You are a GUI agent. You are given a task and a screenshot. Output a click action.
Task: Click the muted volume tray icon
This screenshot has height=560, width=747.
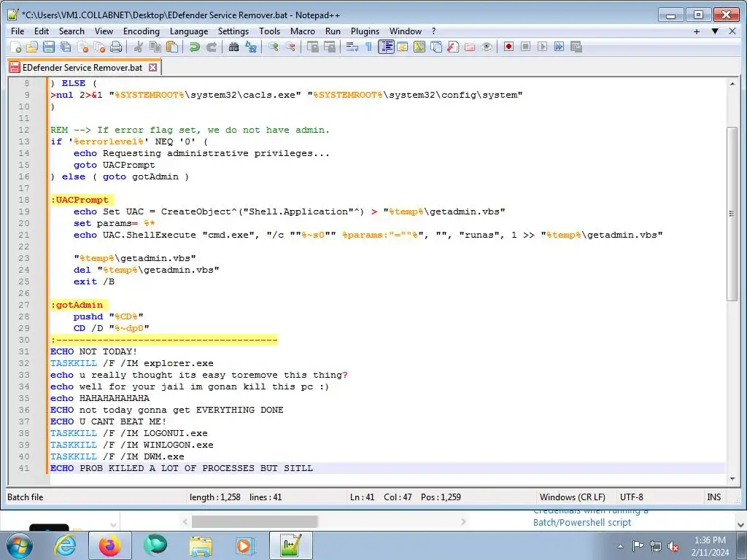tap(673, 546)
